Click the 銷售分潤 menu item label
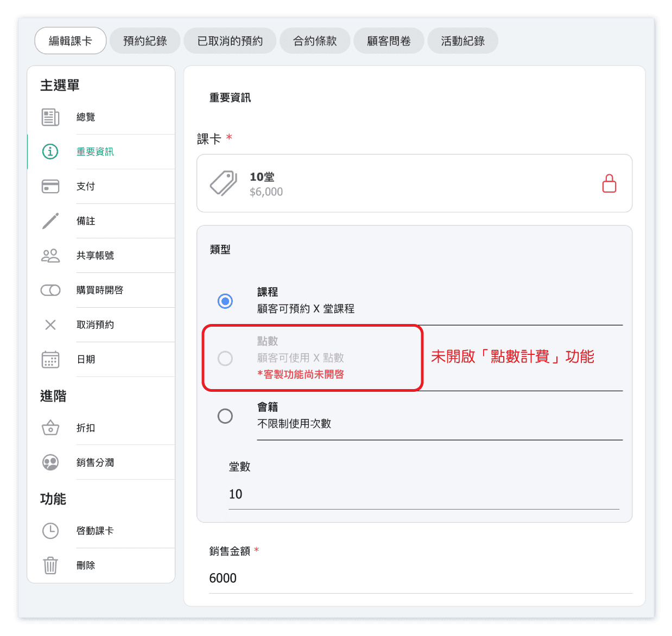 point(95,462)
